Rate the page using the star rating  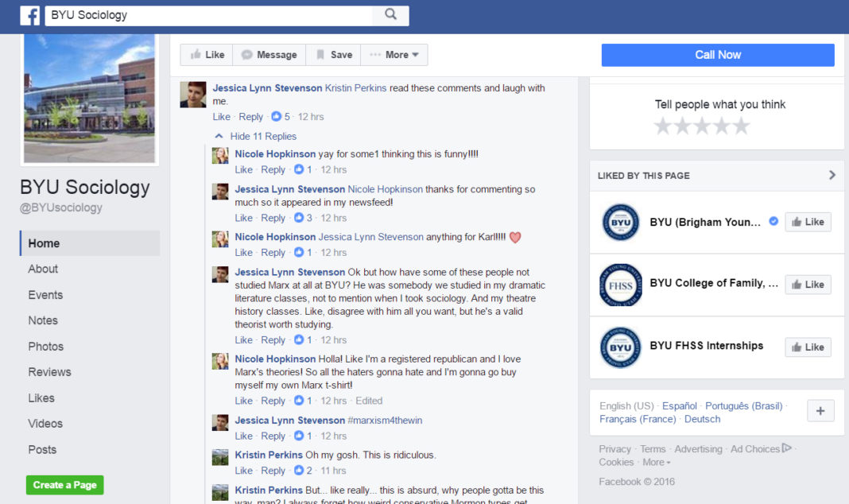coord(702,126)
